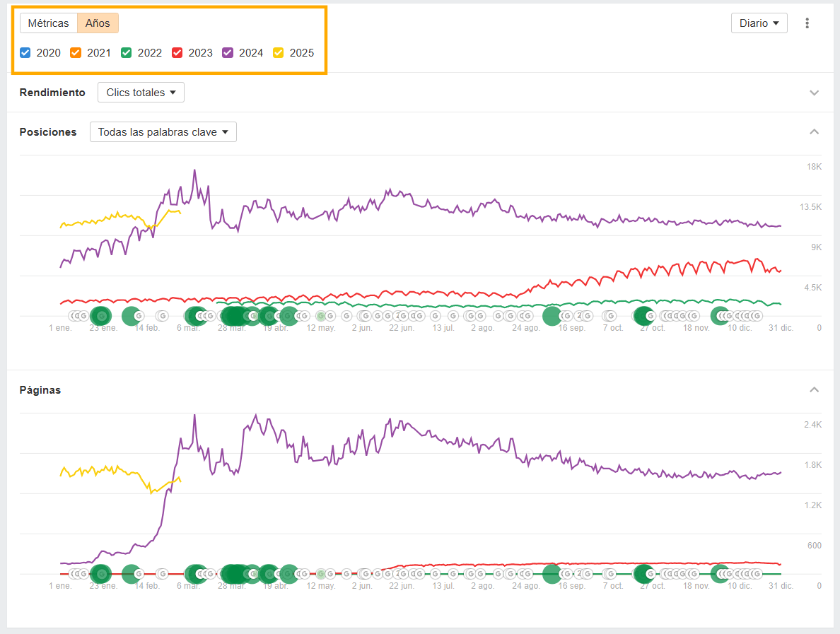Image resolution: width=840 pixels, height=634 pixels.
Task: Switch to the Métricas tab
Action: 48,23
